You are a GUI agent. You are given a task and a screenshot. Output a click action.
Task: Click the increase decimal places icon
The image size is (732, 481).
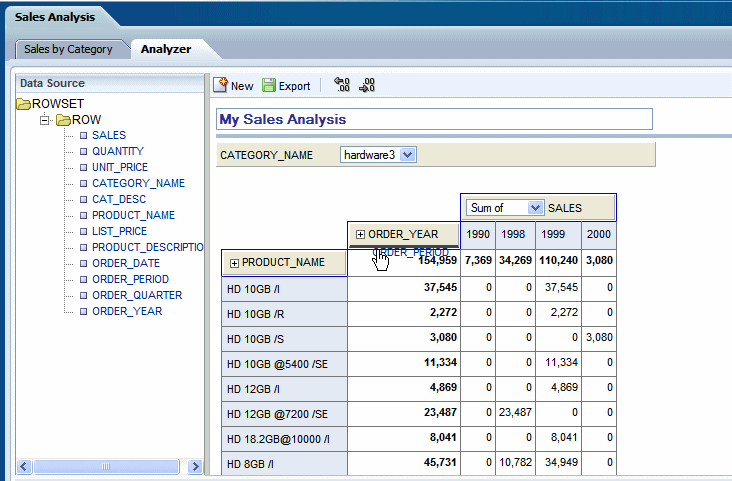(x=367, y=86)
